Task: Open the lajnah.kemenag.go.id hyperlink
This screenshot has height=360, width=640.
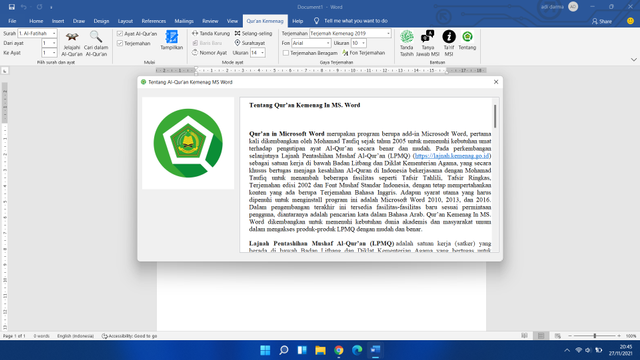Action: (x=452, y=156)
